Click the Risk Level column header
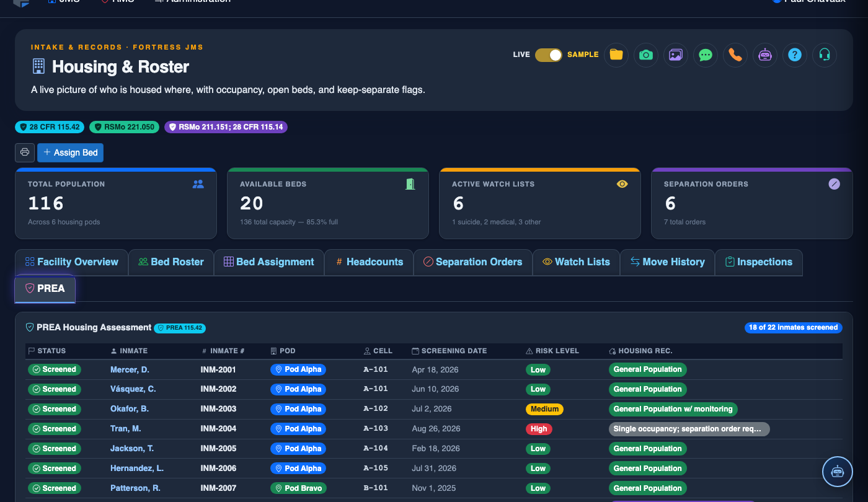This screenshot has width=868, height=502. pyautogui.click(x=552, y=351)
